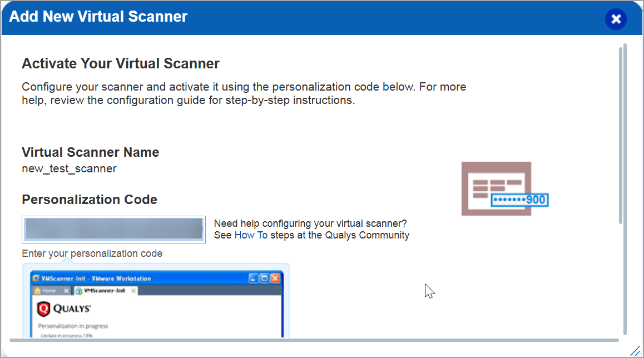
Task: Select the 'new_test_scanner' name text
Action: click(x=69, y=169)
